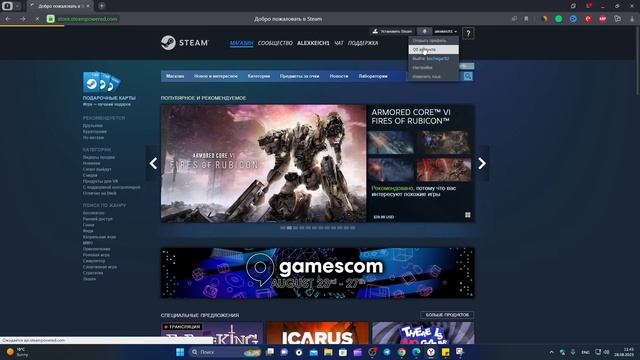Open Telegram from the taskbar

(387, 352)
